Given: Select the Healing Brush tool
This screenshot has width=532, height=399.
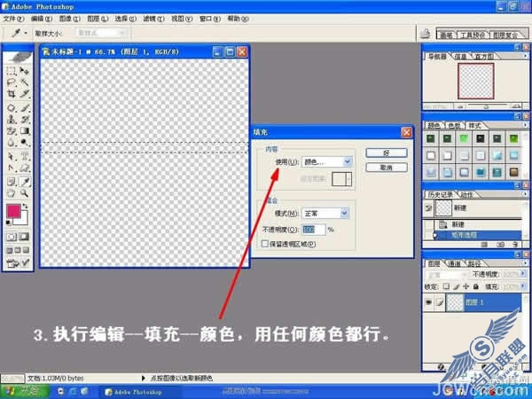Looking at the screenshot, I should 12,108.
